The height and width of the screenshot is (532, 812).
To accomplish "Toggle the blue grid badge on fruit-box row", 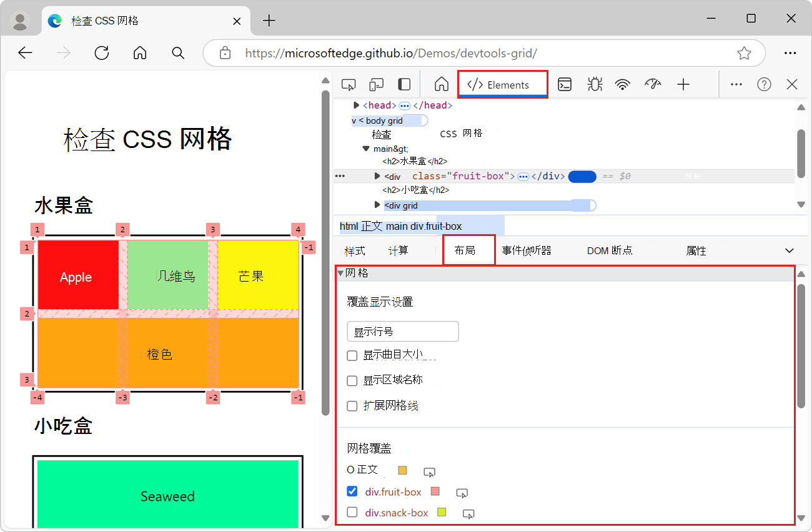I will click(x=582, y=177).
